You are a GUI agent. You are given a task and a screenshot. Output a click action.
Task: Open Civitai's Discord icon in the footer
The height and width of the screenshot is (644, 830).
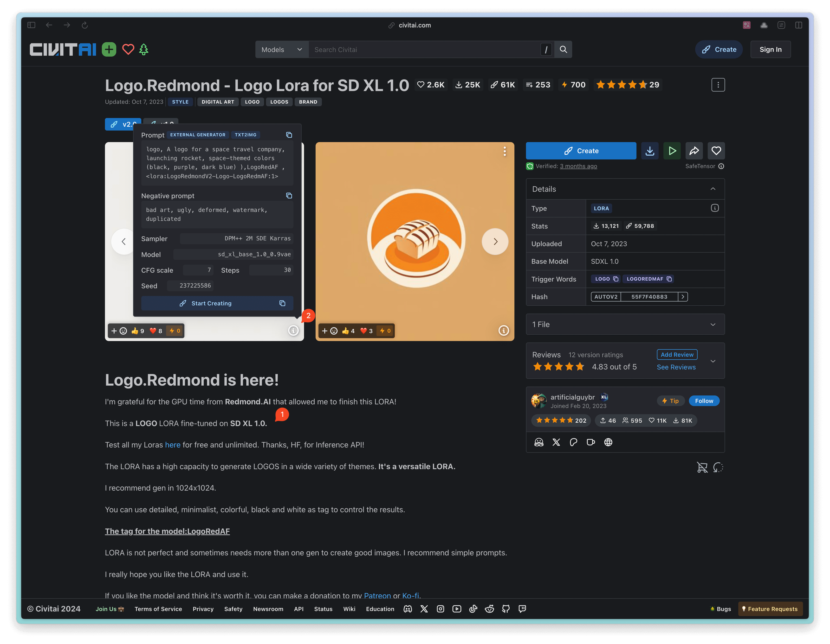coord(407,609)
